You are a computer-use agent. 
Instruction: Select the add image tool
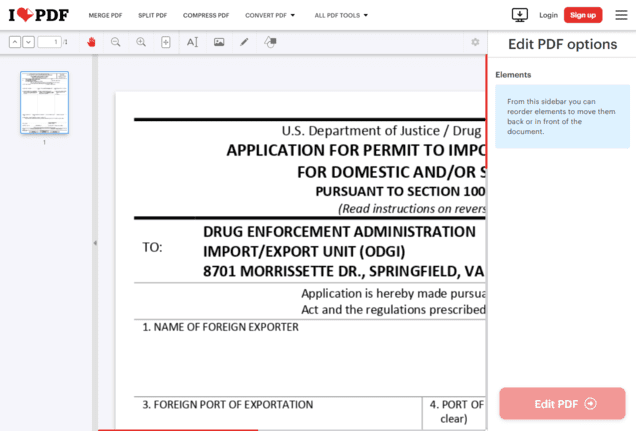point(219,42)
